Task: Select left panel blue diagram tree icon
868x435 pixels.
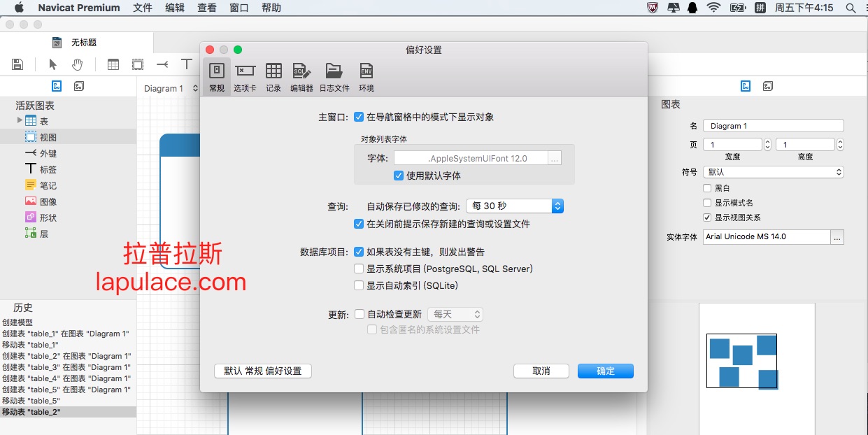Action: 57,86
